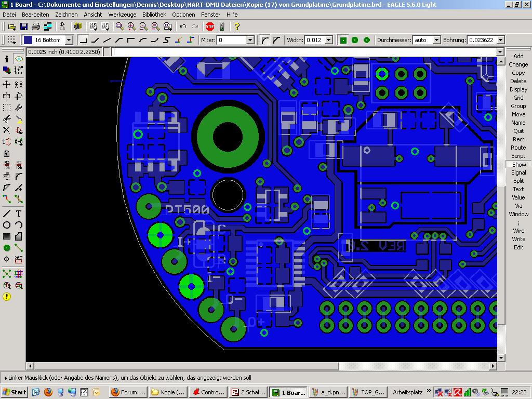Viewport: 532px width, 399px height.
Task: Open the Durchmesser dropdown
Action: coord(436,40)
